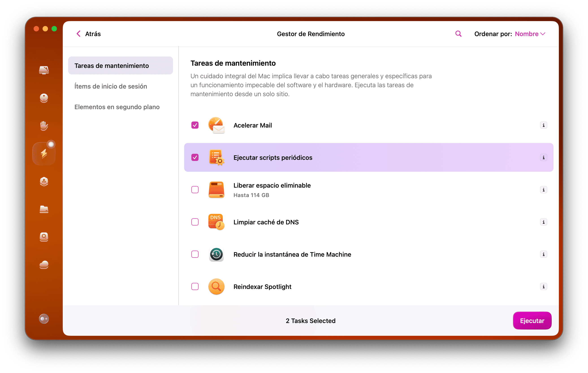
Task: Show info for Reducir la instantánea de Time Machine
Action: (x=544, y=254)
